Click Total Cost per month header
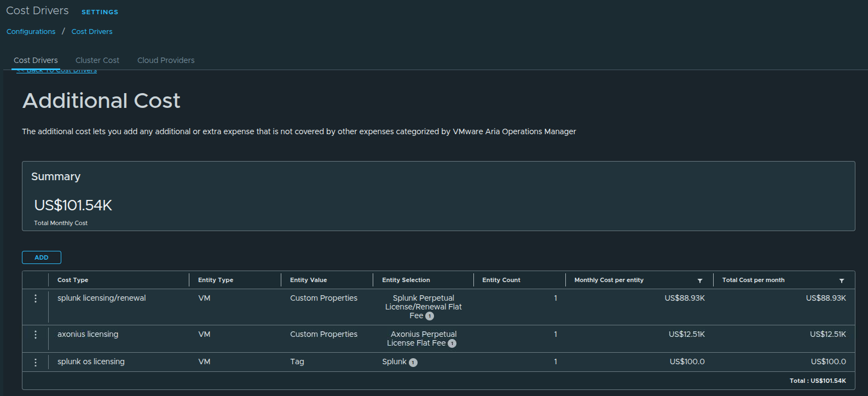Image resolution: width=868 pixels, height=396 pixels. pos(753,280)
